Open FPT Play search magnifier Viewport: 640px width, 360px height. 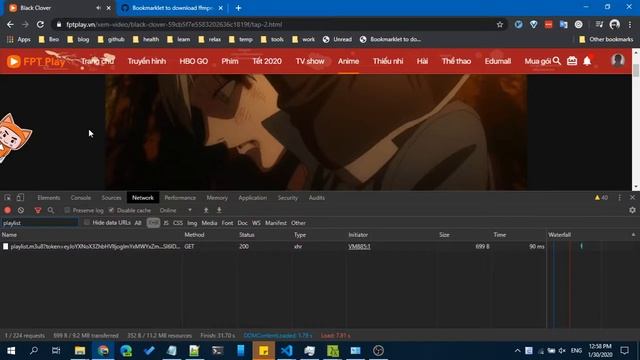pos(557,61)
